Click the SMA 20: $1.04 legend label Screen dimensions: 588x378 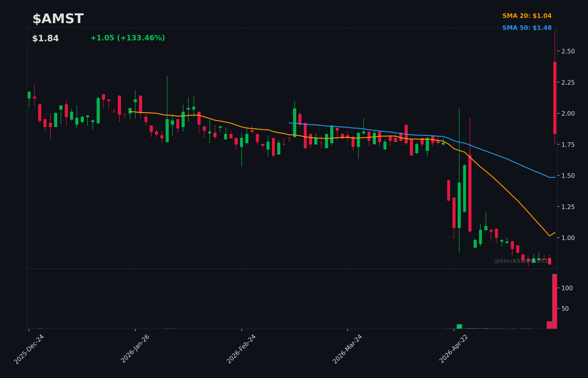[x=527, y=16]
